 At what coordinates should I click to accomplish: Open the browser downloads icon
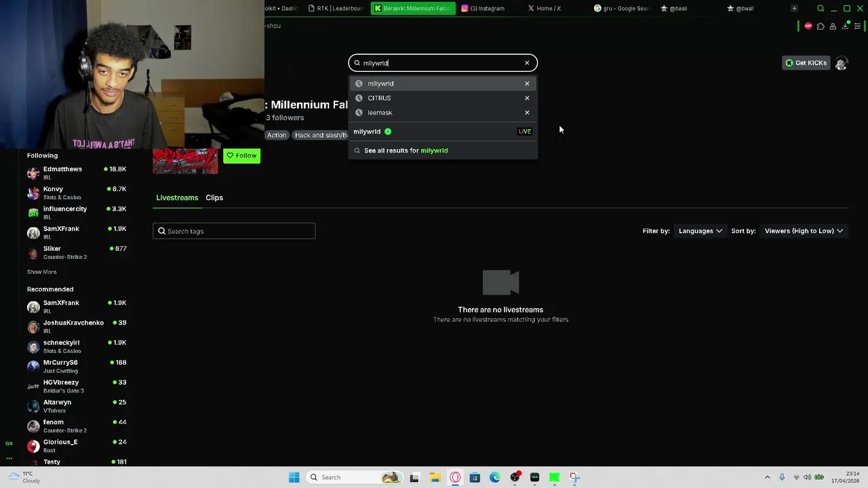coord(846,26)
